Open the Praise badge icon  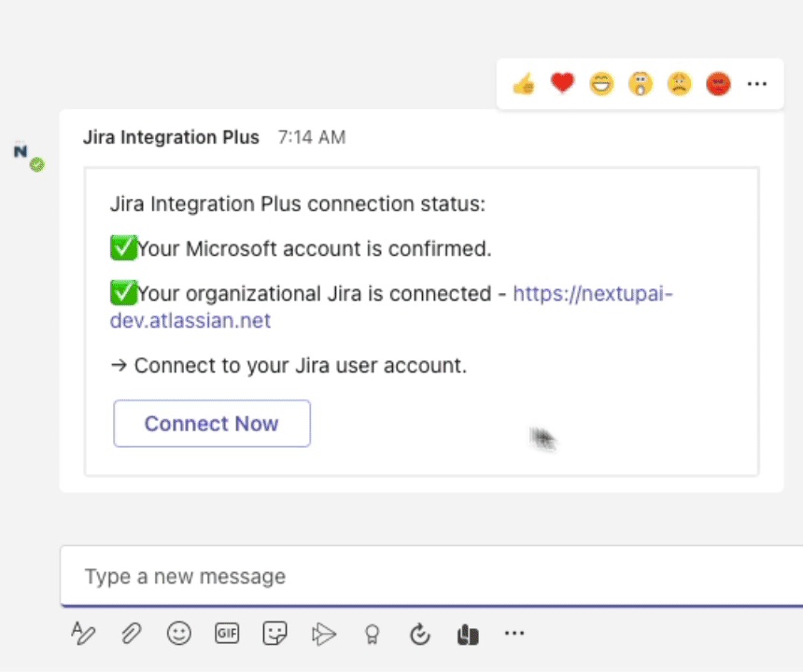tap(372, 635)
